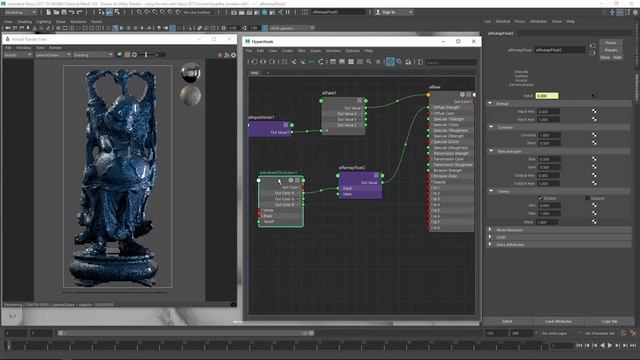640x360 pixels.
Task: Click the save scene icon
Action: [64, 12]
